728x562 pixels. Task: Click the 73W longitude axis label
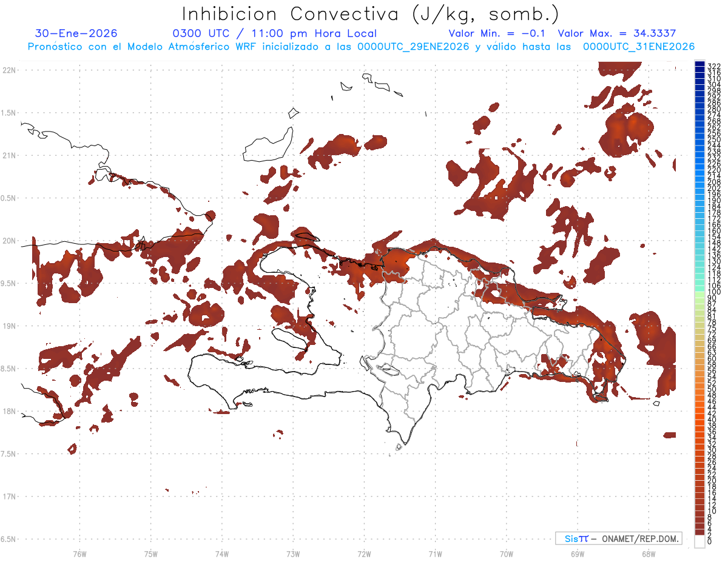pos(293,553)
